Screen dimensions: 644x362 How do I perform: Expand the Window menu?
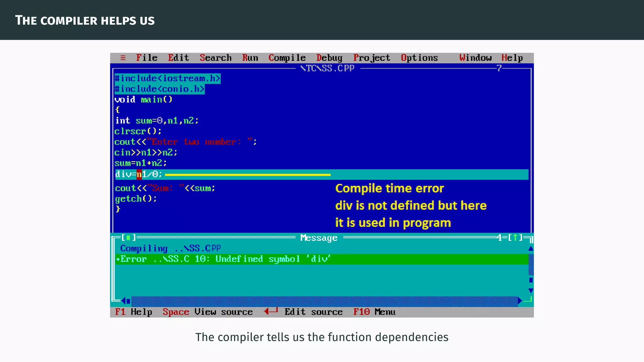click(x=475, y=58)
